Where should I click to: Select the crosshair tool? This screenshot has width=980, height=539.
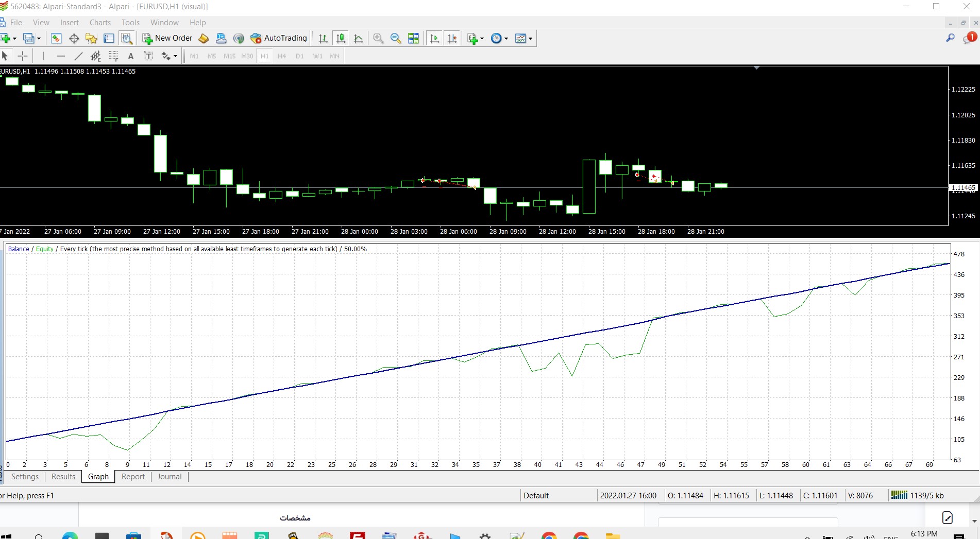click(x=23, y=56)
